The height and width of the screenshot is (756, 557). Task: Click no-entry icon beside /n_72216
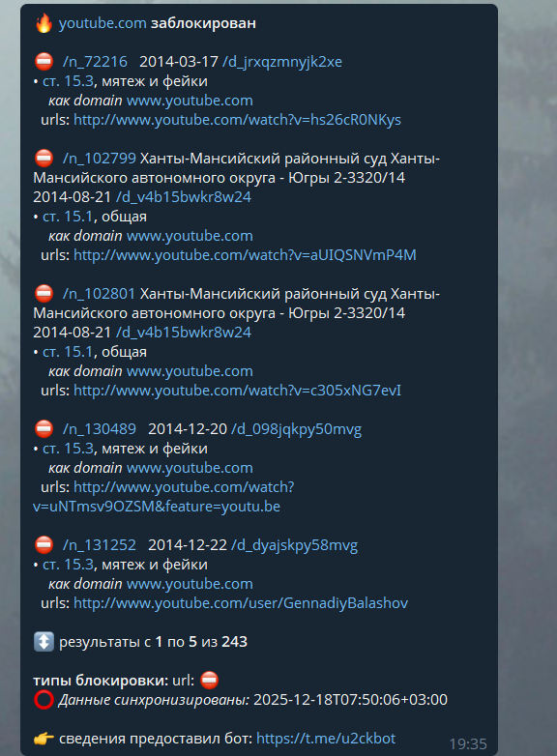pyautogui.click(x=44, y=62)
